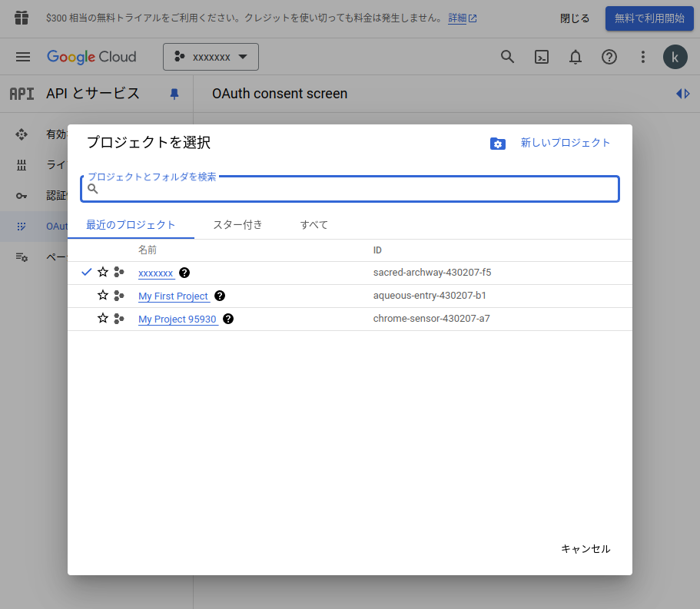The height and width of the screenshot is (609, 700).
Task: Click project type icon beside My First Project
Action: click(x=119, y=296)
